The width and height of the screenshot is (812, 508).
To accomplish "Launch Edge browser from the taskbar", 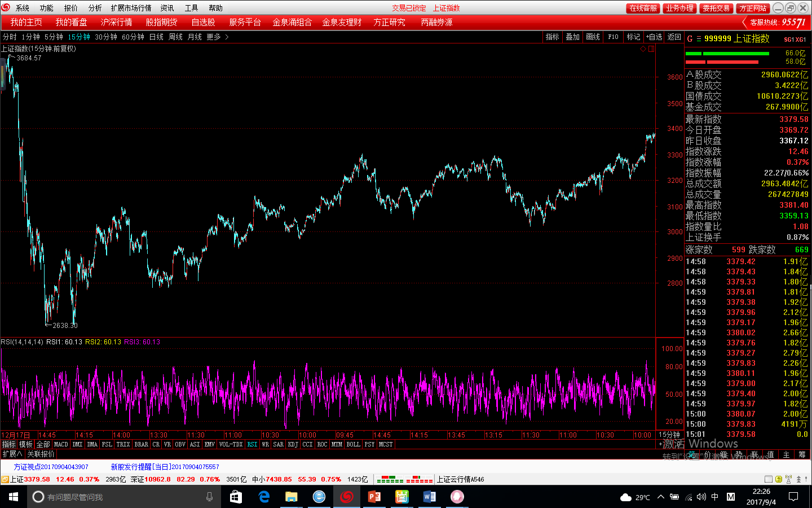I will click(263, 497).
